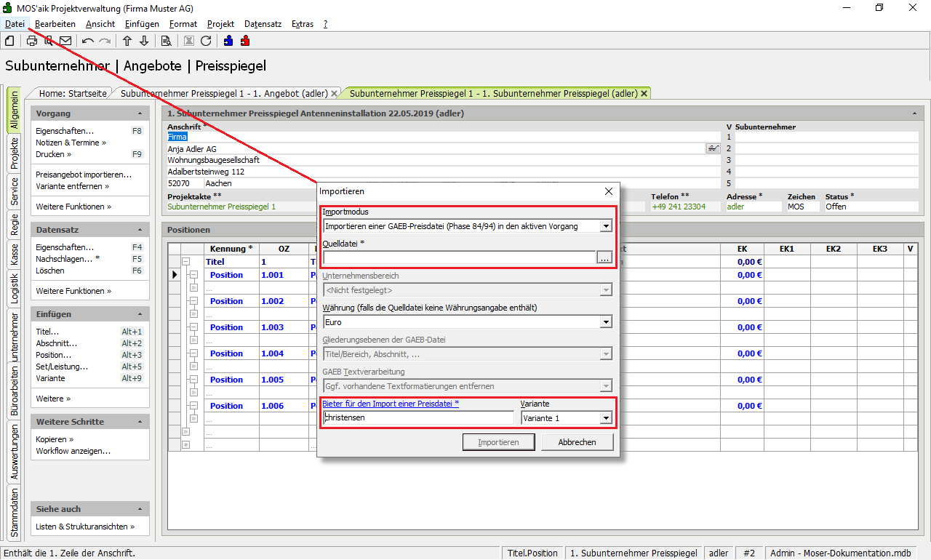
Task: Open the Variante 1 dropdown
Action: coord(605,418)
